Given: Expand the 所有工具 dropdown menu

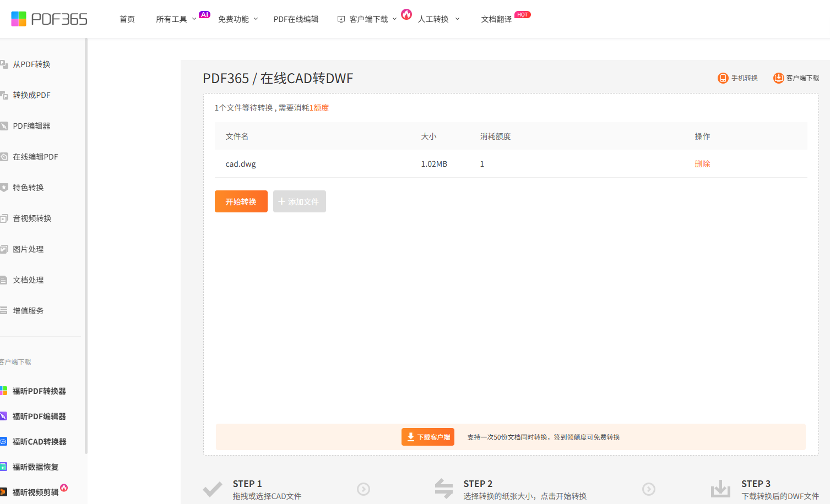Looking at the screenshot, I should click(176, 19).
